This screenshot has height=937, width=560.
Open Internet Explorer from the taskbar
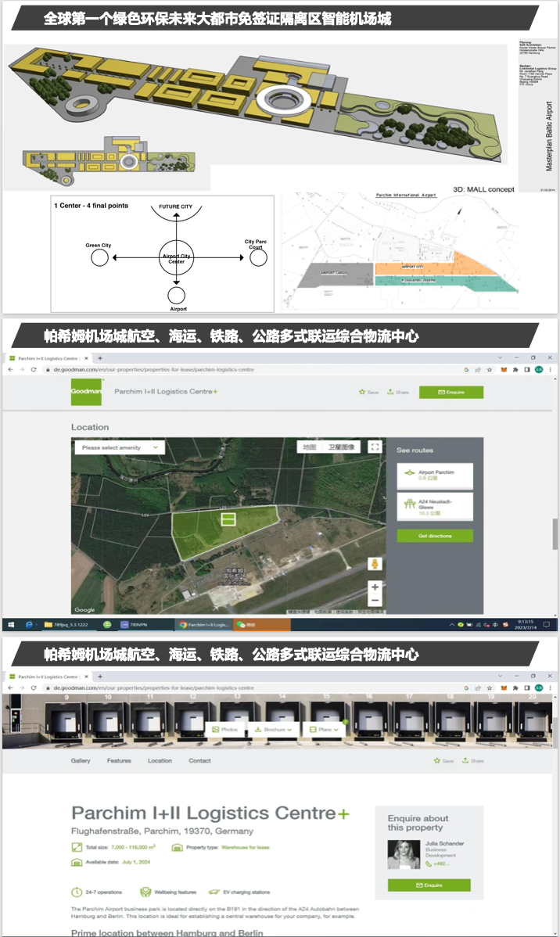click(x=29, y=624)
